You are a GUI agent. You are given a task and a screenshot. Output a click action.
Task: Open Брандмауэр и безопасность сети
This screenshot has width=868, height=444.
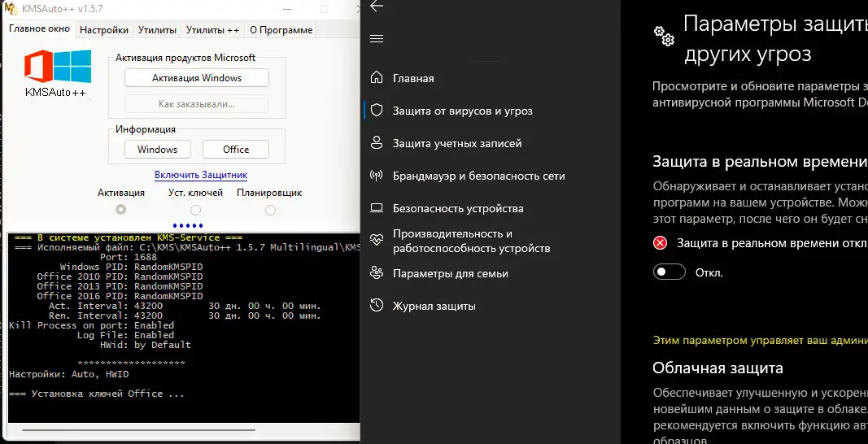coord(479,176)
